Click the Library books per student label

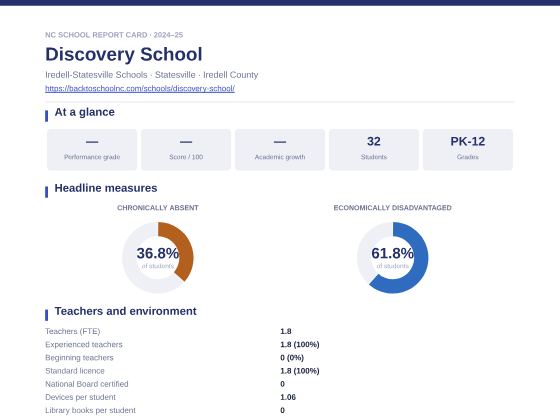tap(90, 410)
